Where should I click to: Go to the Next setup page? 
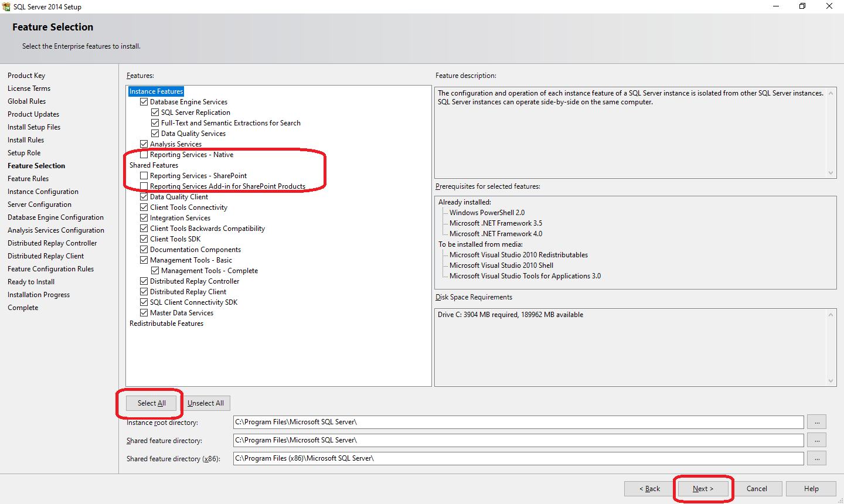pyautogui.click(x=703, y=489)
